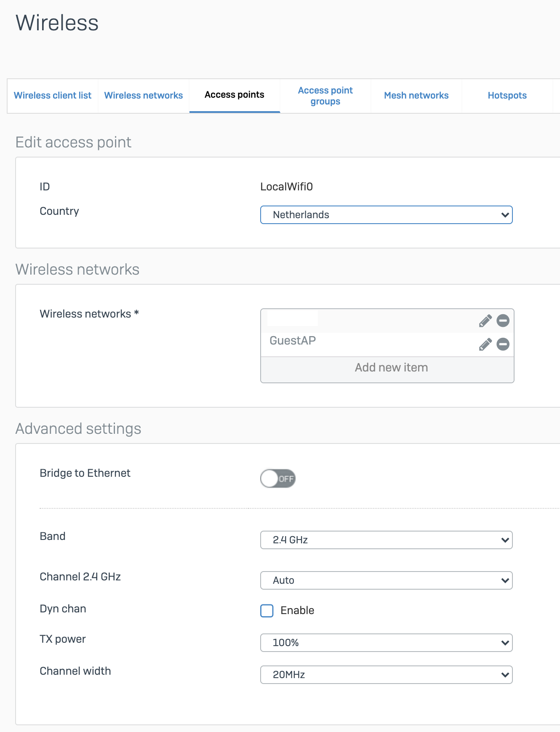Open the Wireless networks tab
This screenshot has width=560, height=732.
144,96
